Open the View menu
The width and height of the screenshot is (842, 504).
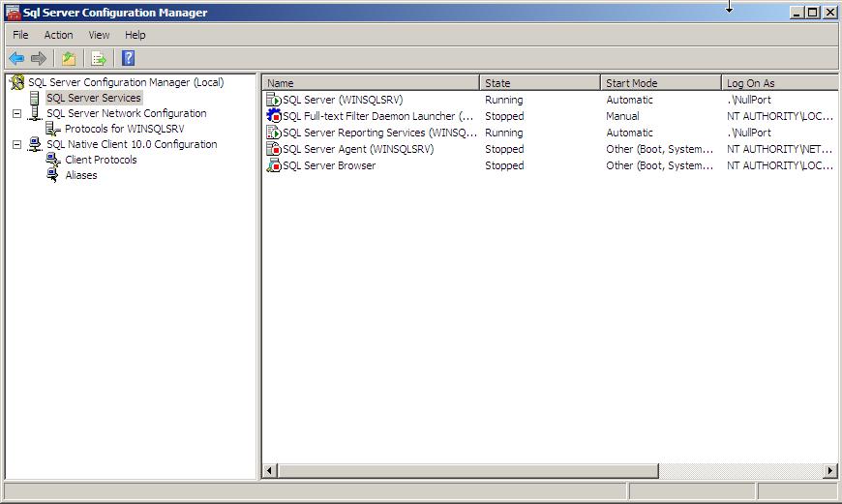(99, 35)
